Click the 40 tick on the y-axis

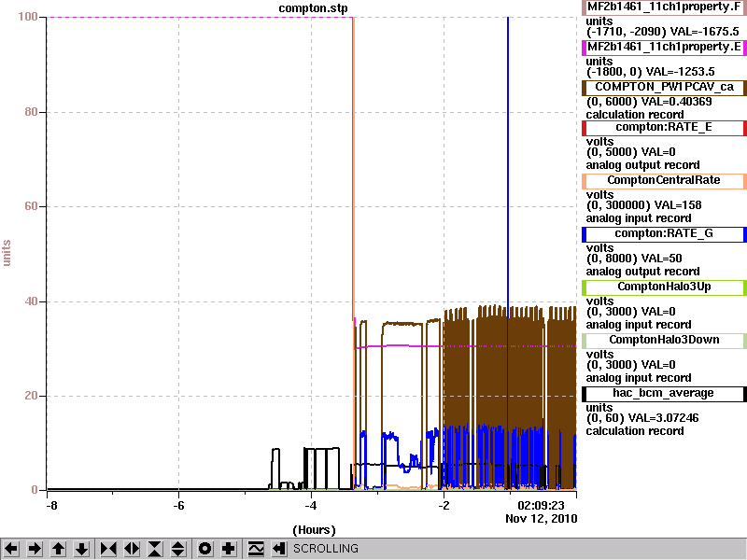point(31,301)
